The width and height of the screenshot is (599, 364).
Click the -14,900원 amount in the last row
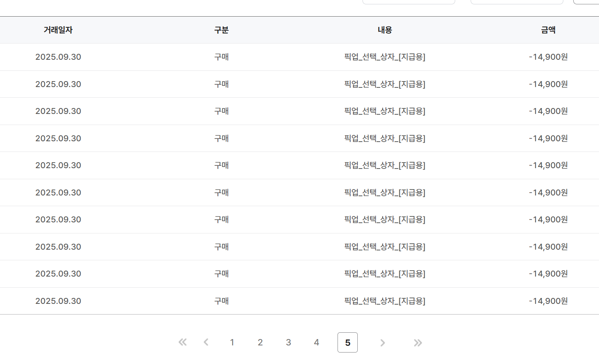click(x=548, y=301)
